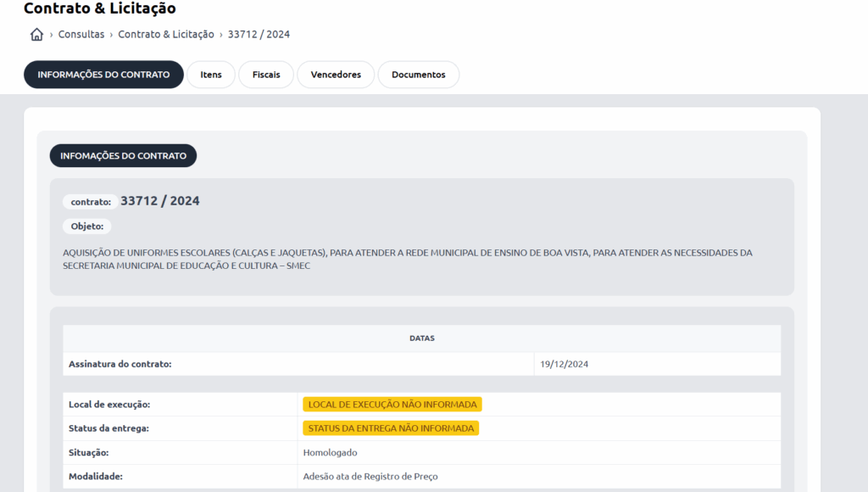Click the signature date 19/12/2024
Viewport: 868px width, 492px height.
pyautogui.click(x=564, y=364)
